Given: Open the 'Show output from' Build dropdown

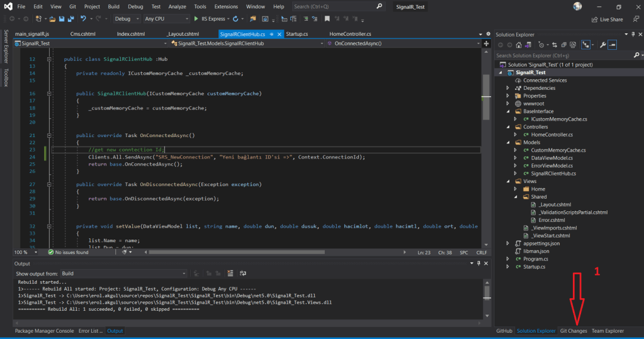Looking at the screenshot, I should (123, 274).
